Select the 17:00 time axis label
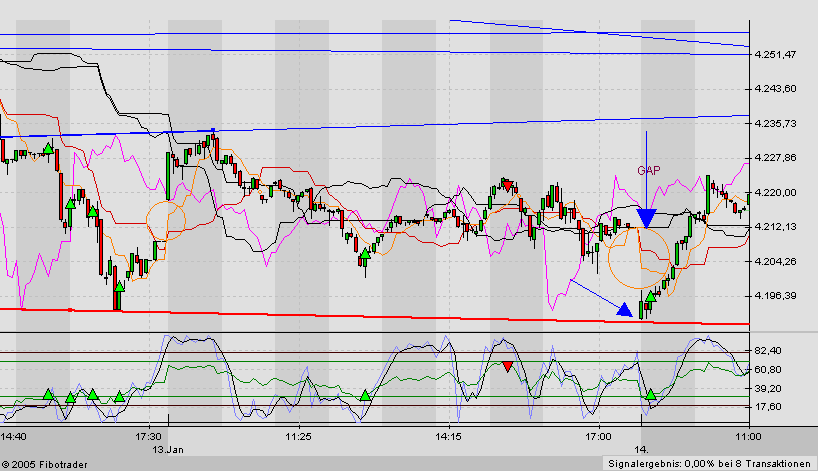Image resolution: width=818 pixels, height=471 pixels. 598,437
